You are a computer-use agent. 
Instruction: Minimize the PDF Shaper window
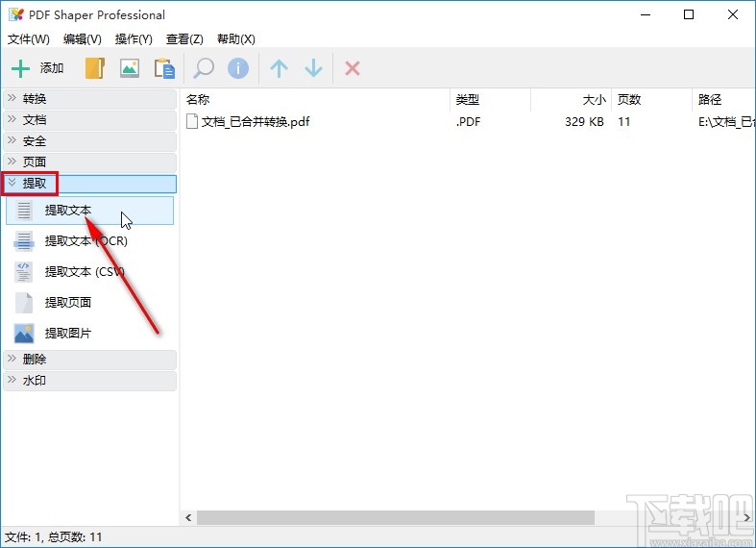point(646,15)
